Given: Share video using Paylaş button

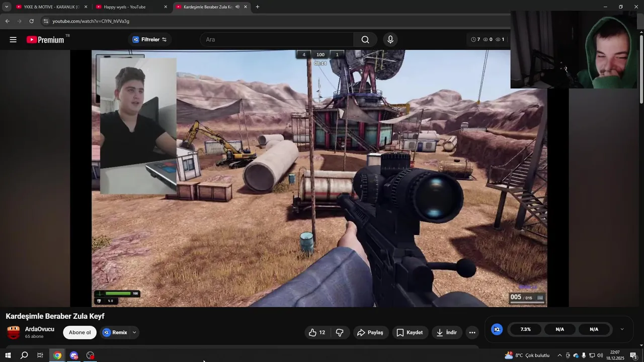Looking at the screenshot, I should [x=370, y=332].
